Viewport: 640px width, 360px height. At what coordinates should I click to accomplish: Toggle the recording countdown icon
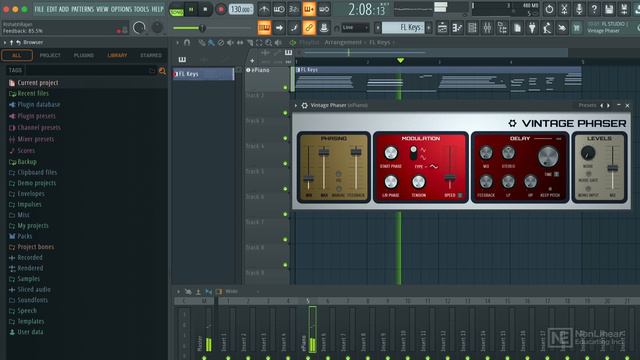pos(294,9)
